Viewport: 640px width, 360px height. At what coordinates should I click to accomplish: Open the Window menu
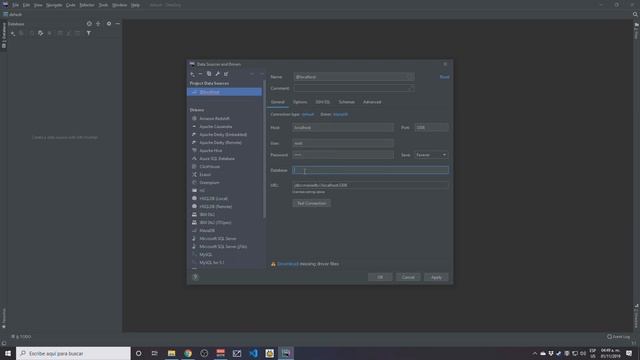[x=119, y=5]
